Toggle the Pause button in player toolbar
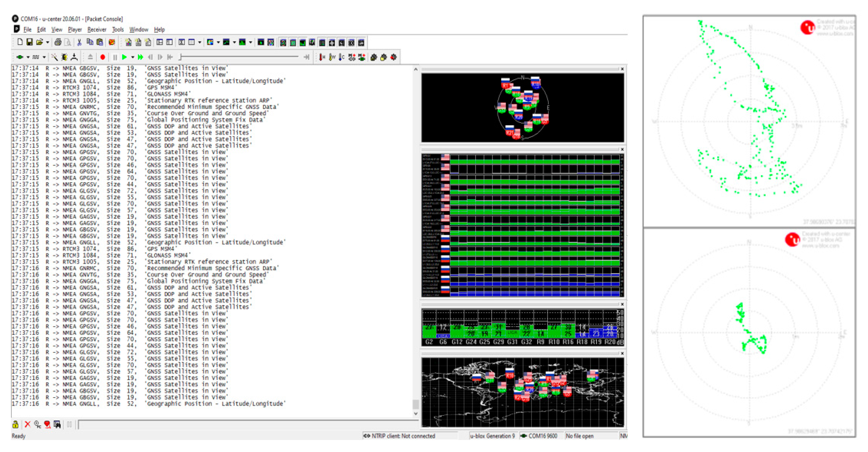The width and height of the screenshot is (868, 452). 115,57
